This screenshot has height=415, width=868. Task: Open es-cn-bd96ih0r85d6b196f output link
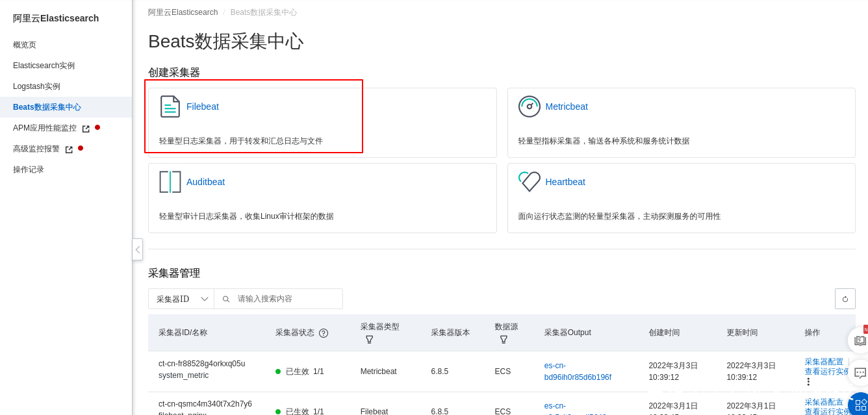point(578,371)
